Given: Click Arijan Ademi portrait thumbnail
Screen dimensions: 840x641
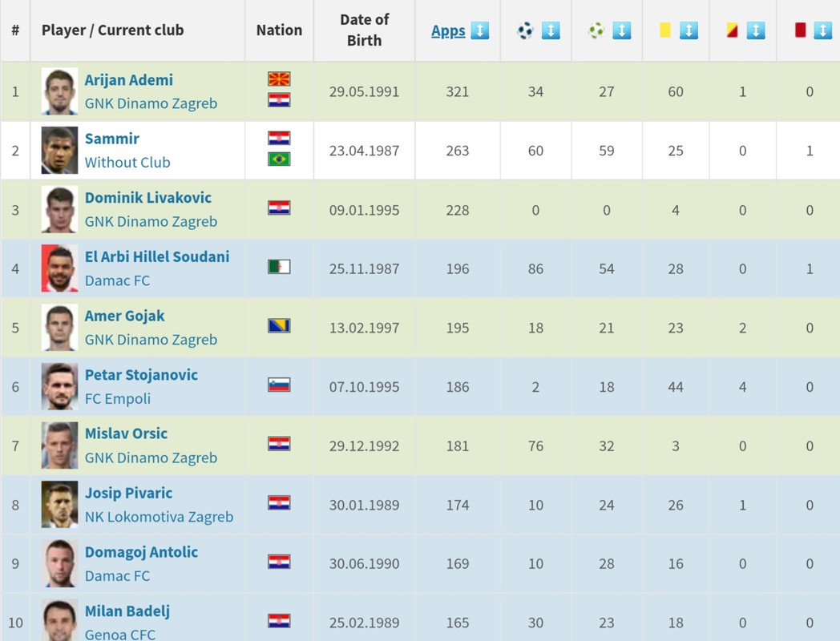Looking at the screenshot, I should [59, 91].
